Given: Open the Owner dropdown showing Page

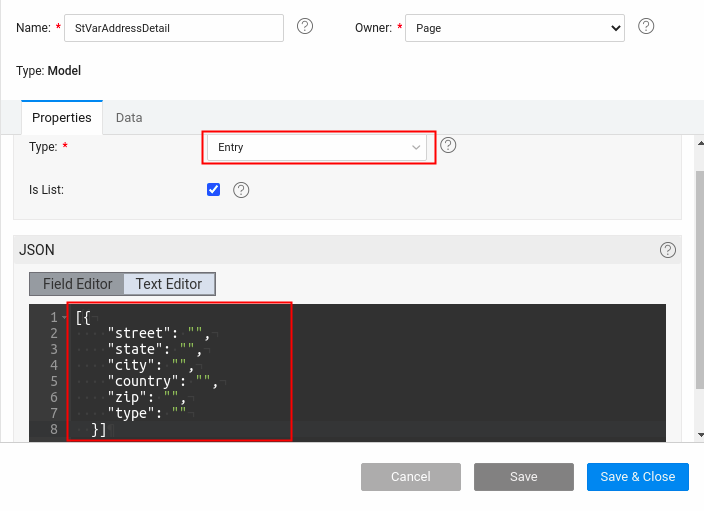Looking at the screenshot, I should tap(515, 28).
